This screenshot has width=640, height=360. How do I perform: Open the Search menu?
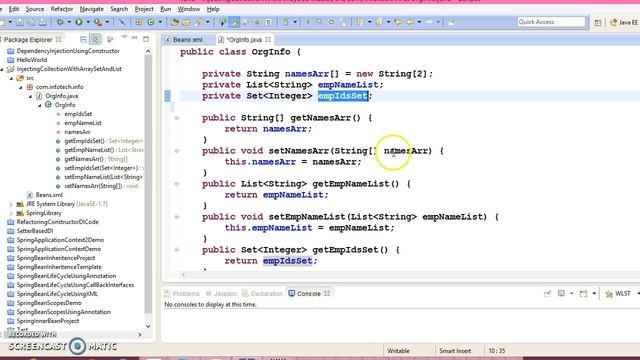(119, 9)
